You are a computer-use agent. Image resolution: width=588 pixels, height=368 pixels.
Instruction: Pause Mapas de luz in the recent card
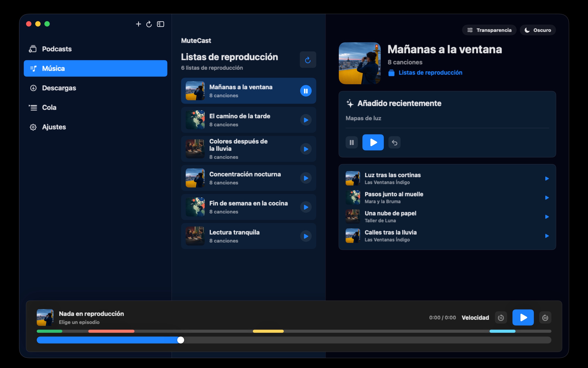point(352,142)
